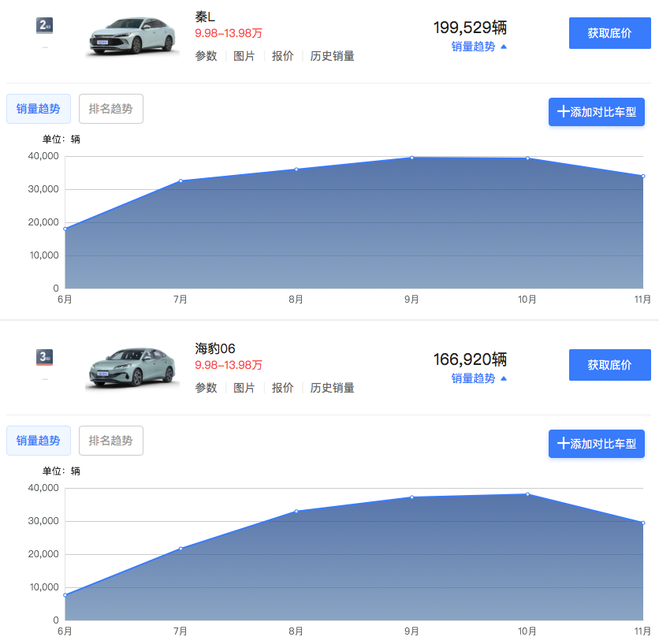659x644 pixels.
Task: Switch to 排名趋势 tab for 海豹06
Action: pos(111,441)
